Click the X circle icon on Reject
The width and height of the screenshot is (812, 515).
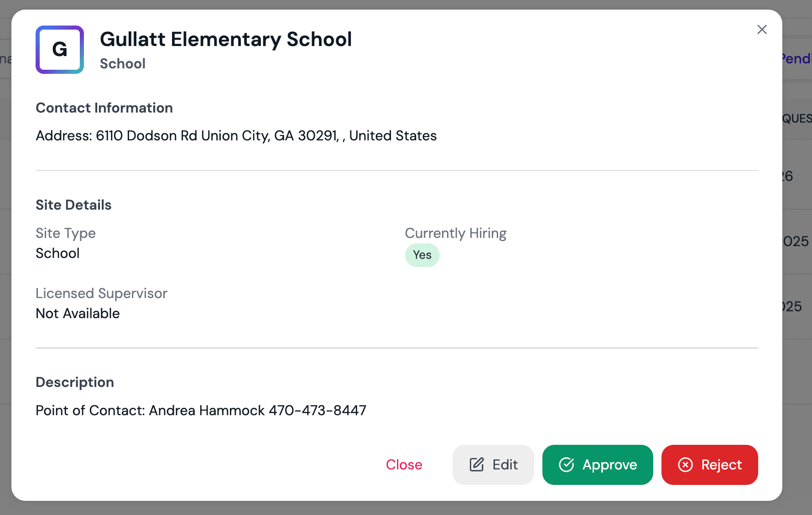tap(685, 465)
